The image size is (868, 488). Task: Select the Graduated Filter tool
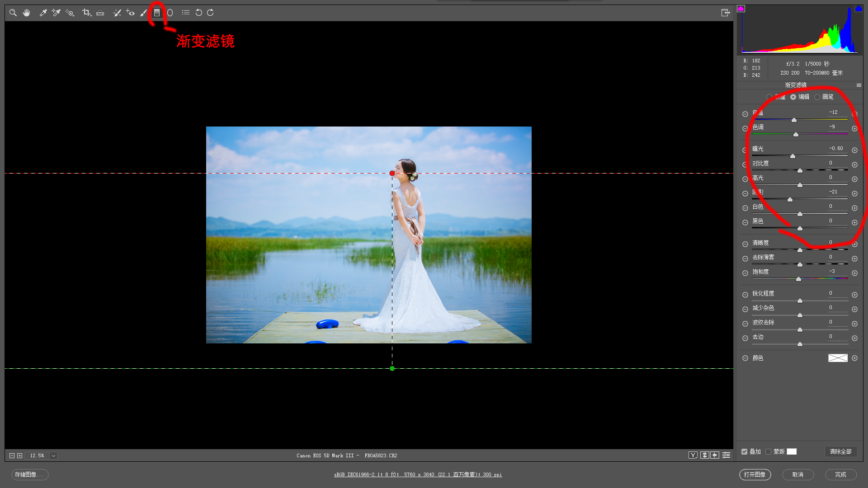click(x=157, y=13)
